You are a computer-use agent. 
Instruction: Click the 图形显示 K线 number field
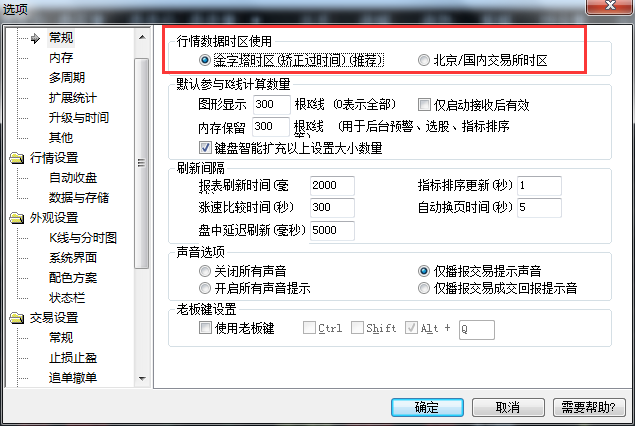[x=272, y=104]
